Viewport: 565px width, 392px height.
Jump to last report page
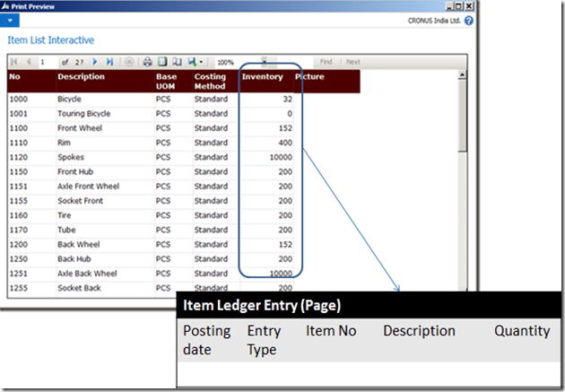(109, 62)
